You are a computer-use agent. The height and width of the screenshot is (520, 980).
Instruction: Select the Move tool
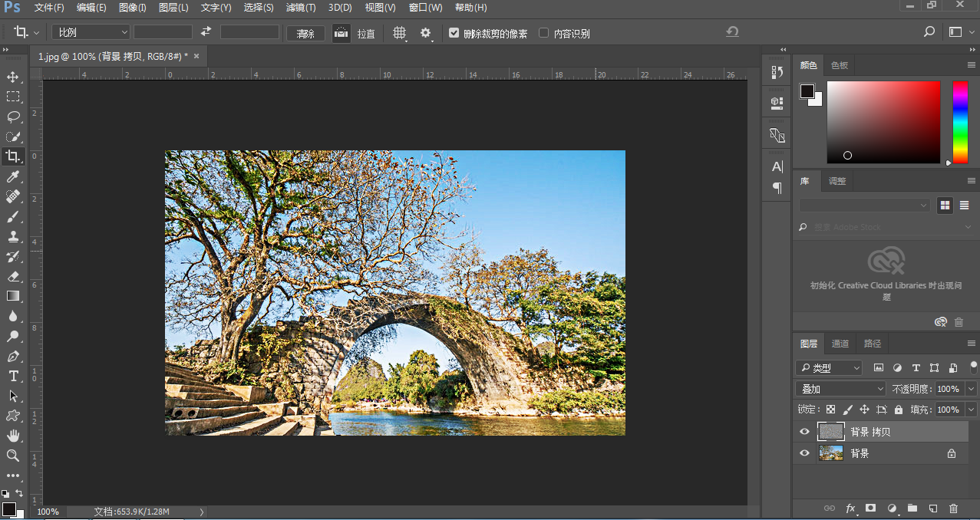pyautogui.click(x=13, y=77)
